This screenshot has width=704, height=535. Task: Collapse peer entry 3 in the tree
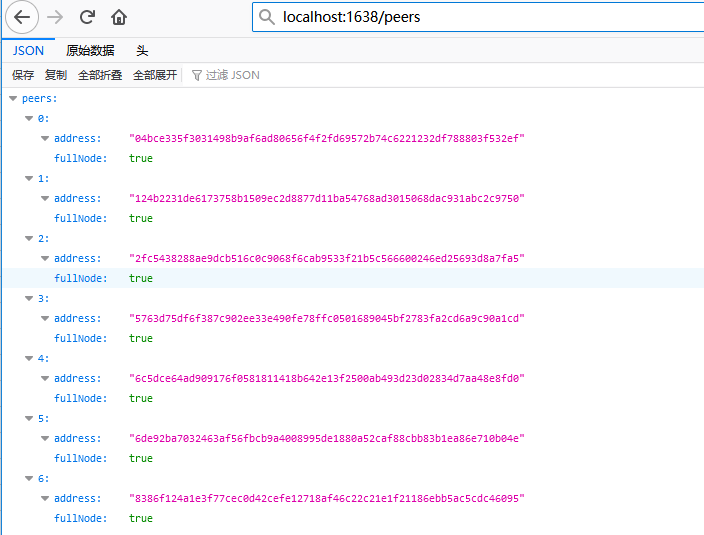(x=29, y=298)
